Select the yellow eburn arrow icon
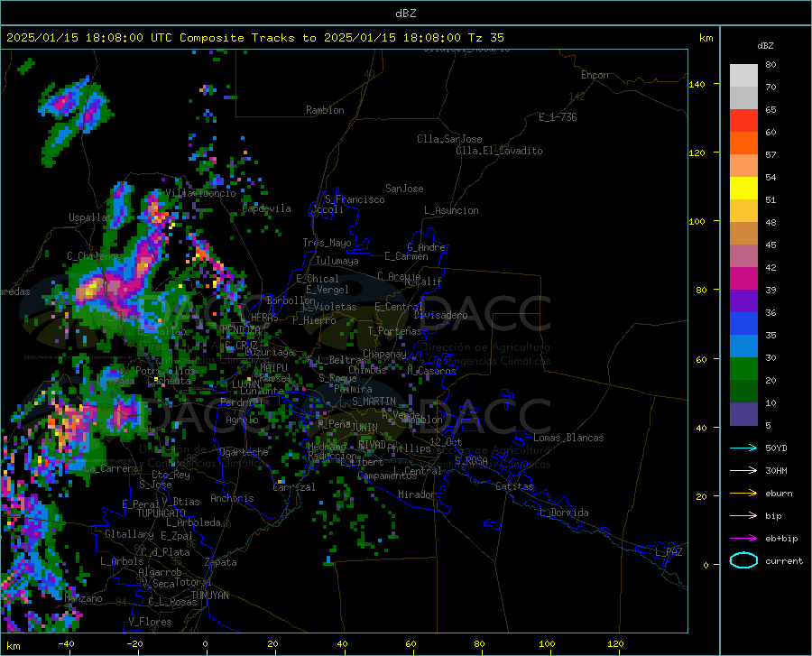812x656 pixels. coord(743,494)
